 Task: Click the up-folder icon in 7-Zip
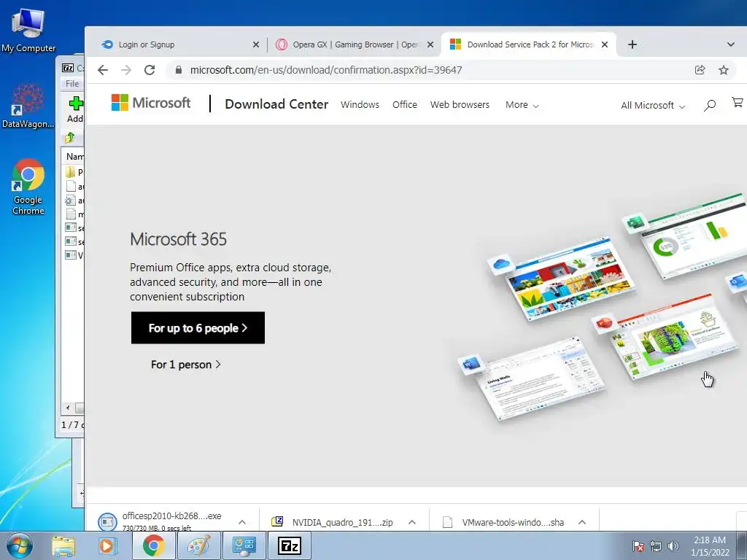[x=70, y=138]
